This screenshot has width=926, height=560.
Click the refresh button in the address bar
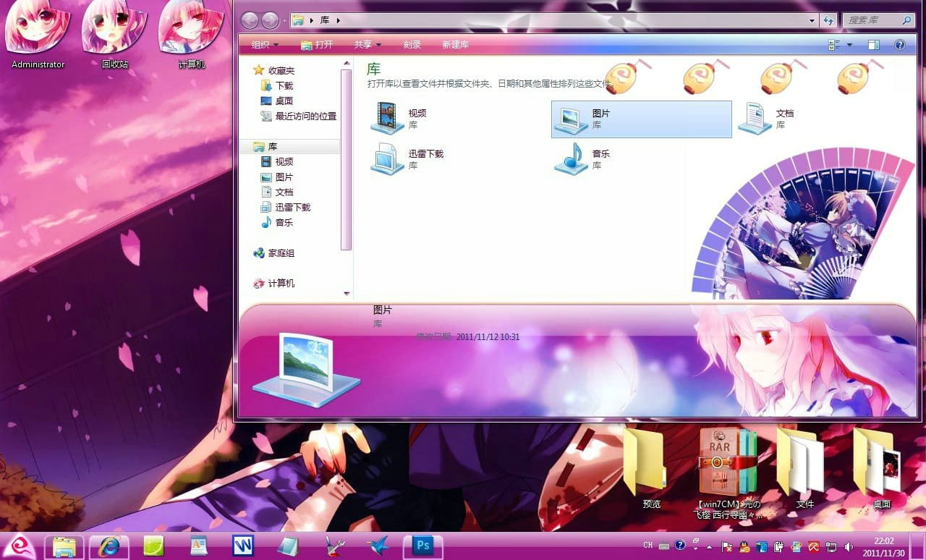point(828,20)
